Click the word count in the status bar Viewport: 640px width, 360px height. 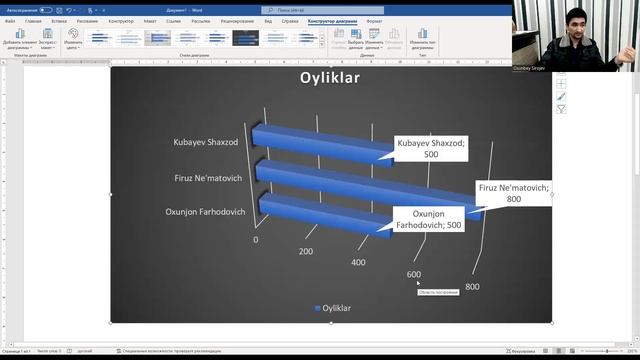click(x=49, y=351)
